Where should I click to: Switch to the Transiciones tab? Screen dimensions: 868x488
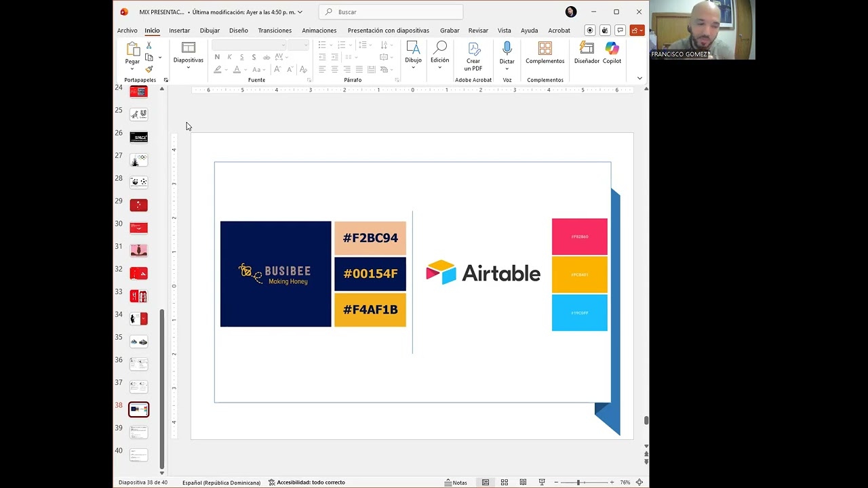275,30
